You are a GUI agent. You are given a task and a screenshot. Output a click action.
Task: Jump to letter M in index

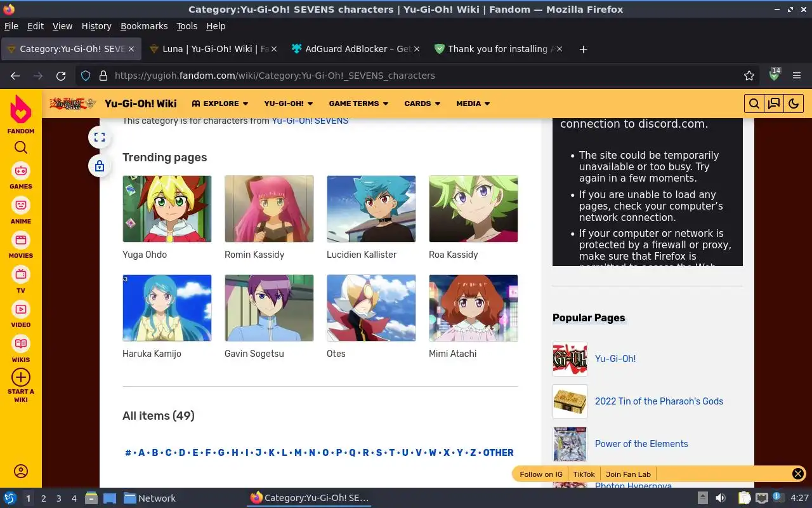pos(298,453)
